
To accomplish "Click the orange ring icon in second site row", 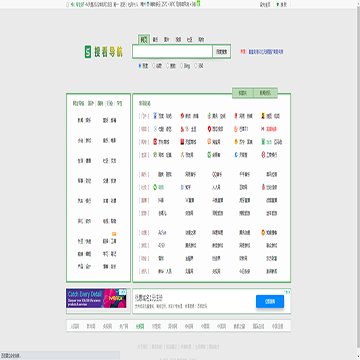I will (x=236, y=129).
